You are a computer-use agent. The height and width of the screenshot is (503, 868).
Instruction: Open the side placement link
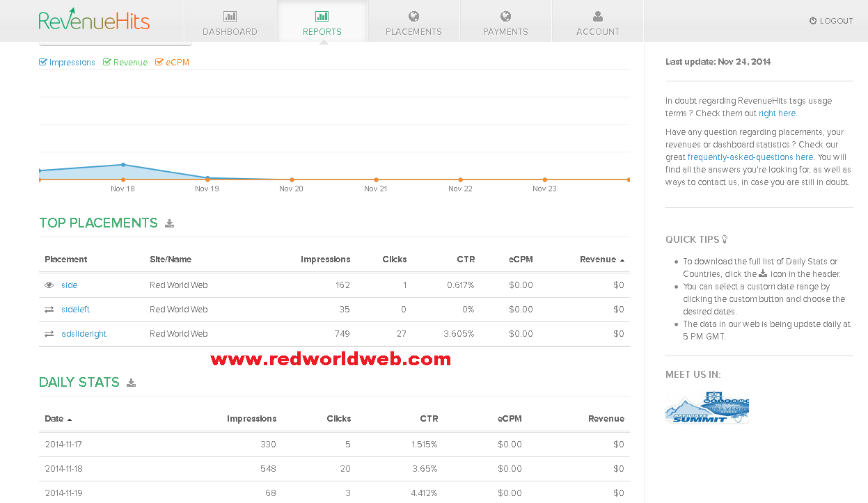tap(70, 285)
